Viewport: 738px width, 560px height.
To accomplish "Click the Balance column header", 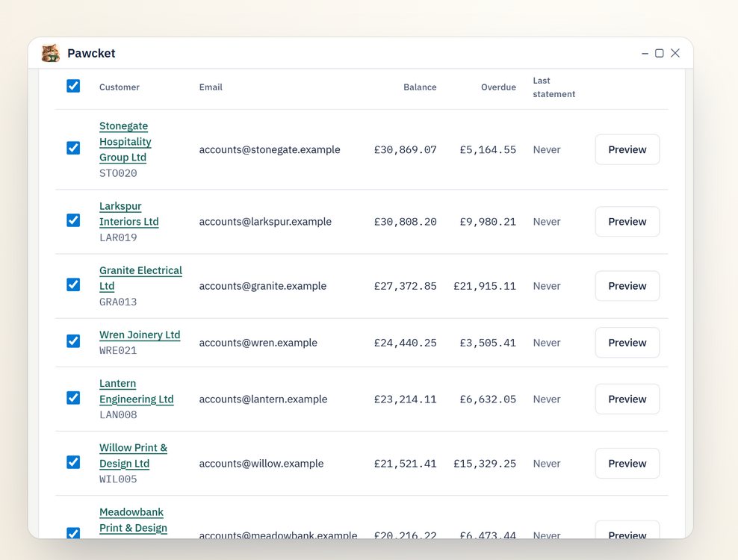I will tap(420, 87).
